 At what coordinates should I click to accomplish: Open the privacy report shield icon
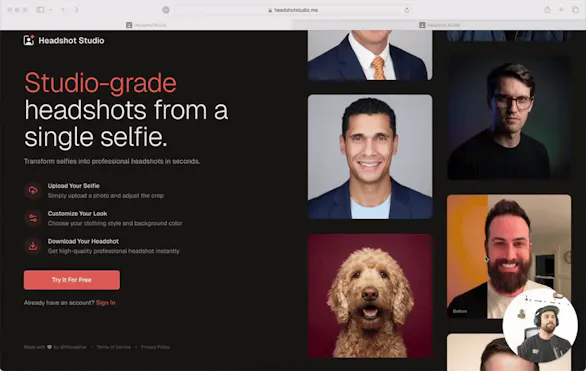coord(166,10)
